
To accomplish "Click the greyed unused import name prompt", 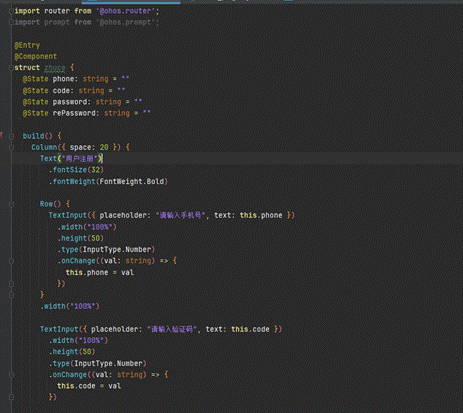I will click(57, 22).
